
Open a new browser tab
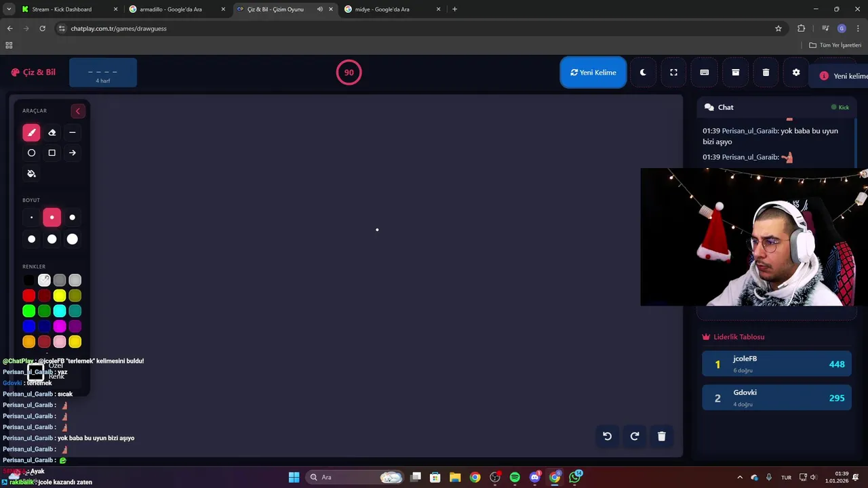coord(454,9)
